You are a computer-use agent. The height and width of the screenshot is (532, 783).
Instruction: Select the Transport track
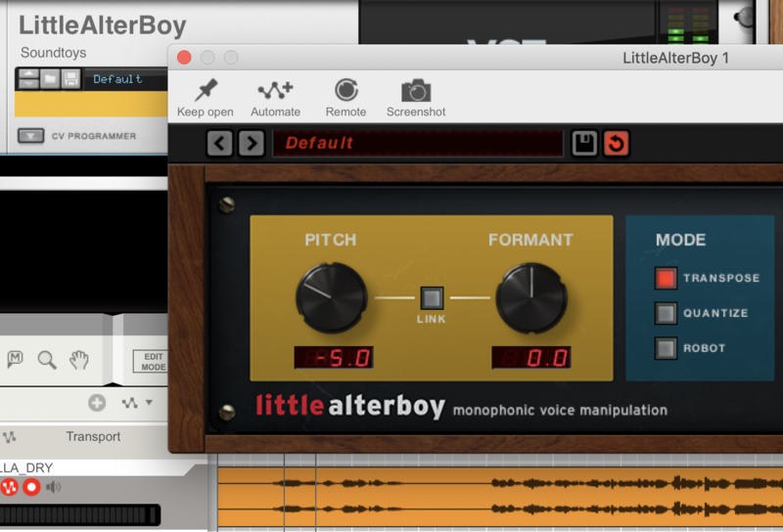pos(93,437)
